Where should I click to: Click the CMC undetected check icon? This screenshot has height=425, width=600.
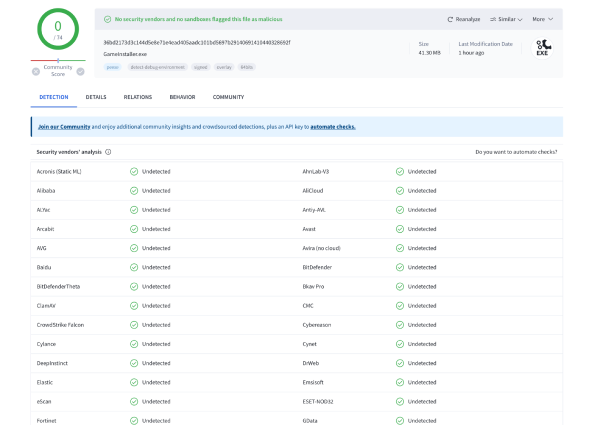pos(400,306)
